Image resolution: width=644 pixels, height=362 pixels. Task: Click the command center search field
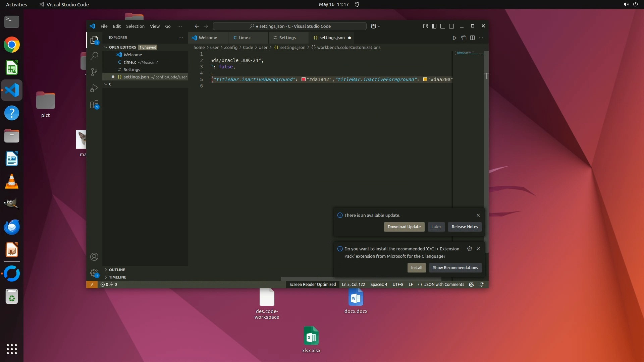[290, 26]
